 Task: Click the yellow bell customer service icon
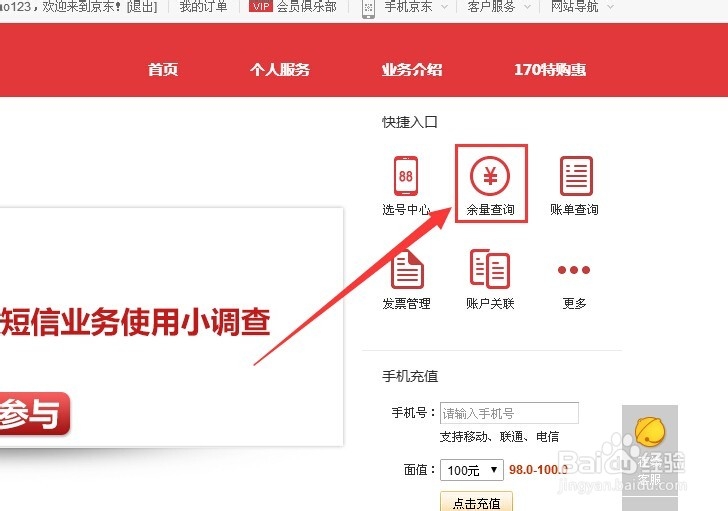click(x=650, y=432)
